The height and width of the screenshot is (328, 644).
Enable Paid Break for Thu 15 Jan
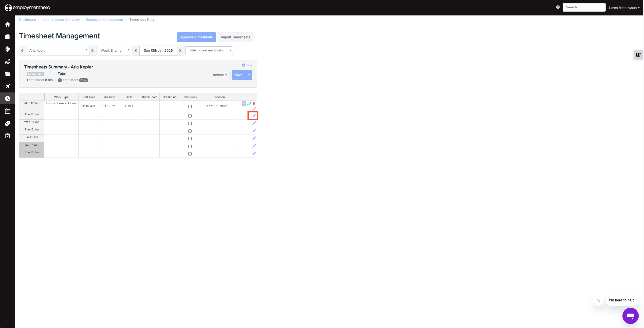click(x=190, y=131)
